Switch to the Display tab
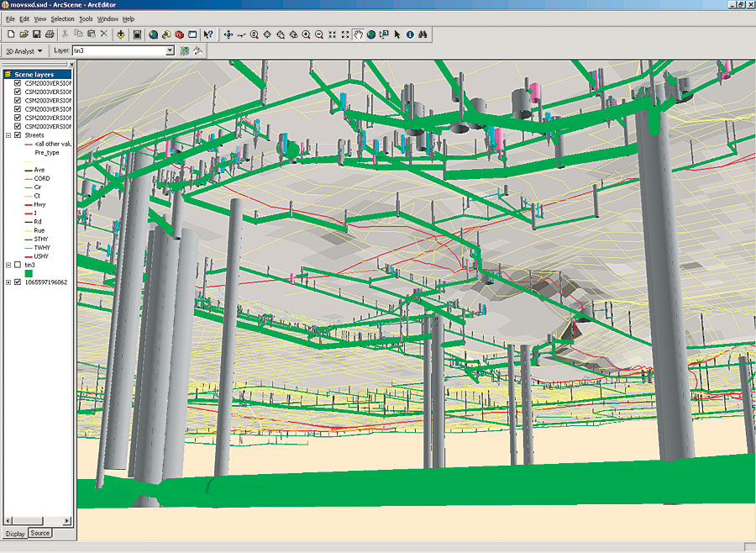 tap(15, 534)
